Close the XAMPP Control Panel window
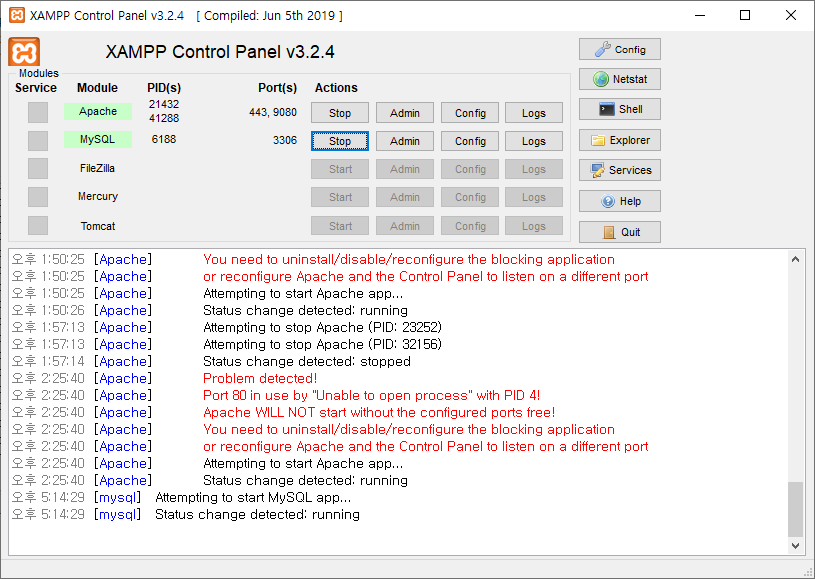 (x=791, y=15)
